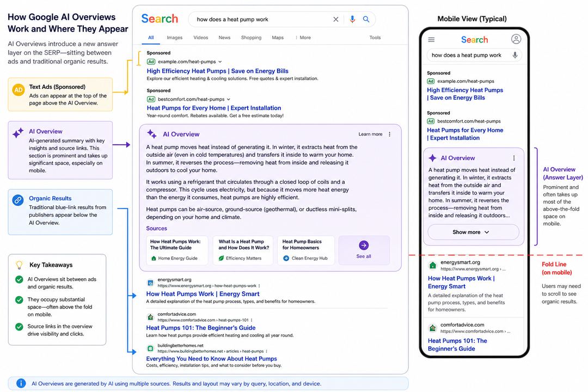Open How Heat Pumps Work | Energy Smart desktop result
Image resolution: width=588 pixels, height=392 pixels.
pyautogui.click(x=203, y=294)
